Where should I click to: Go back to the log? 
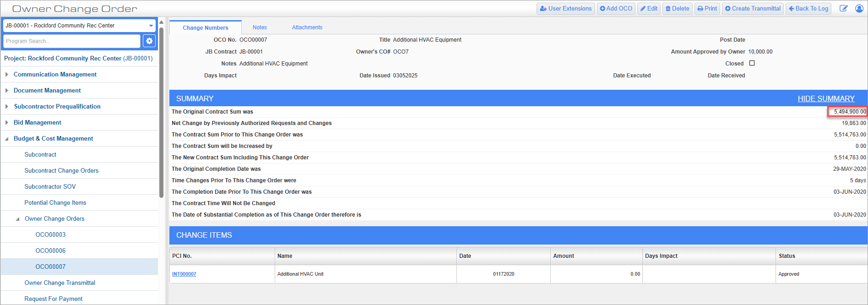coord(808,9)
